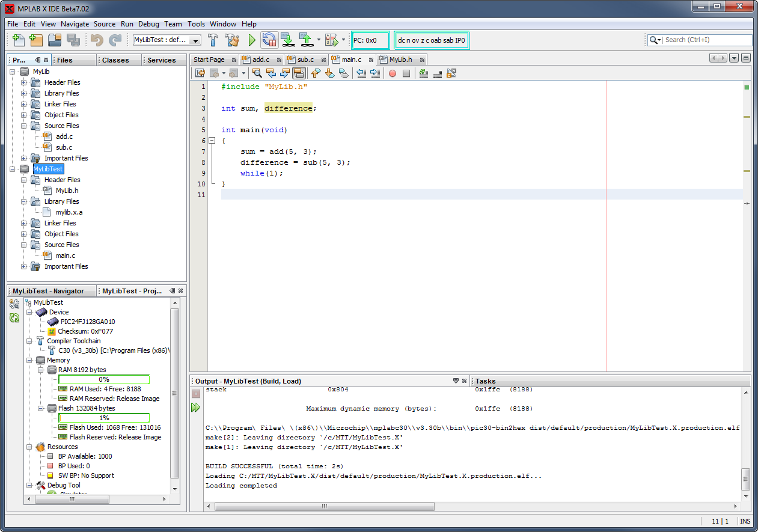Image resolution: width=758 pixels, height=532 pixels.
Task: Click Find Selection magnifier in editor toolbar
Action: click(x=257, y=73)
